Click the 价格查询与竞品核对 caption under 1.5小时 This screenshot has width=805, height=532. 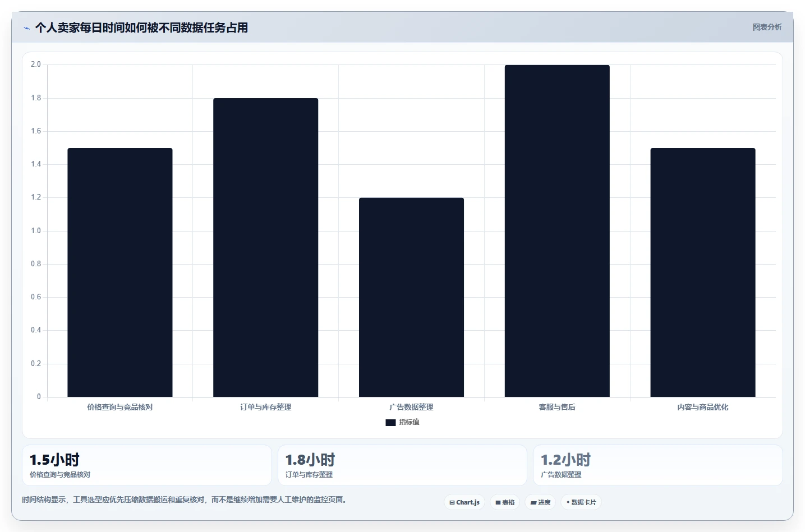pyautogui.click(x=60, y=474)
